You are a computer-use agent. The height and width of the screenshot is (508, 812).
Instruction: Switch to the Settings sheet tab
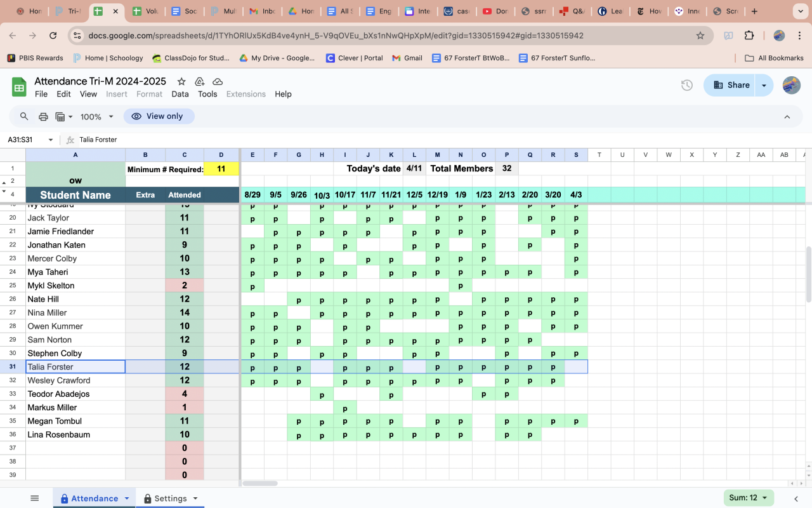[170, 498]
